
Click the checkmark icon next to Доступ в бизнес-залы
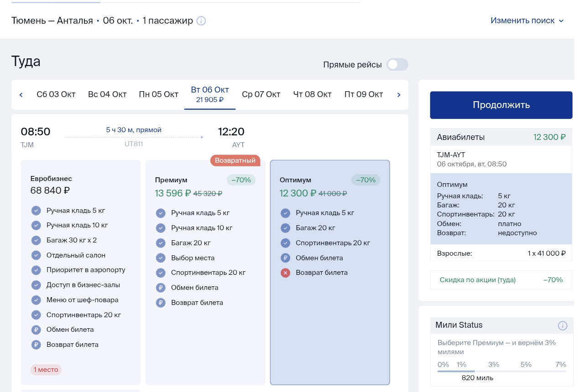(36, 285)
